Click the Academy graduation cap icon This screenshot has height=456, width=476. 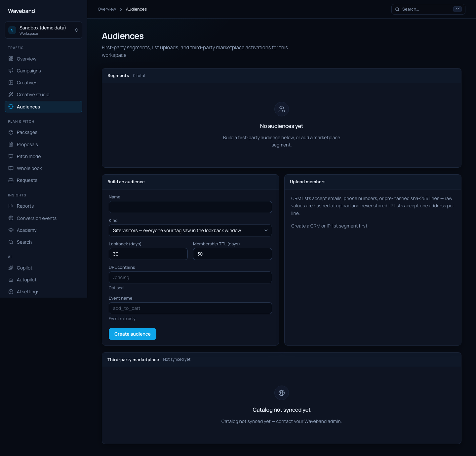[11, 230]
